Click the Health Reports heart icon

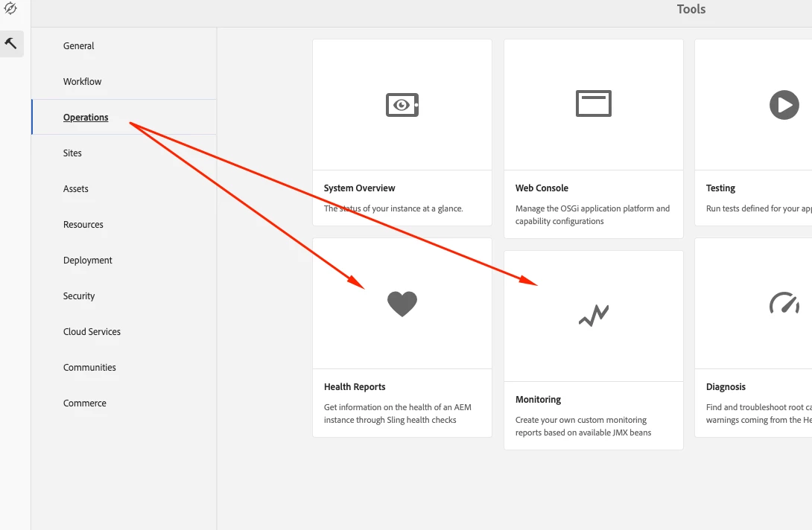pyautogui.click(x=402, y=304)
